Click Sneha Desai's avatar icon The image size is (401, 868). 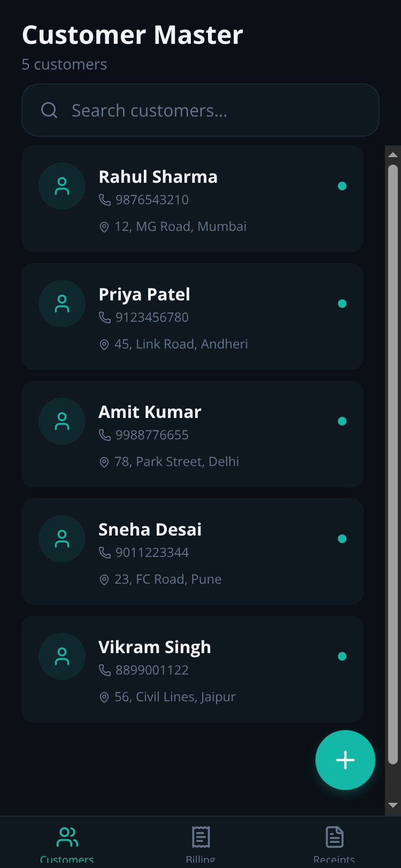pyautogui.click(x=62, y=539)
